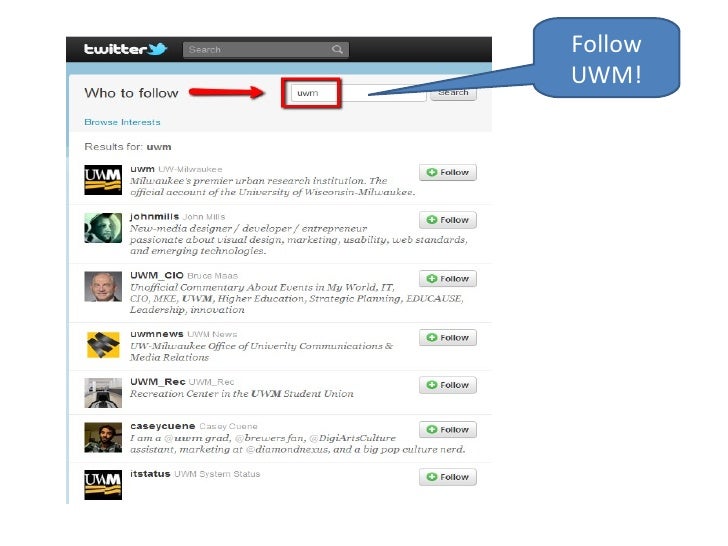Viewport: 728px width, 546px height.
Task: Follow UWM_CIO account
Action: coord(448,279)
